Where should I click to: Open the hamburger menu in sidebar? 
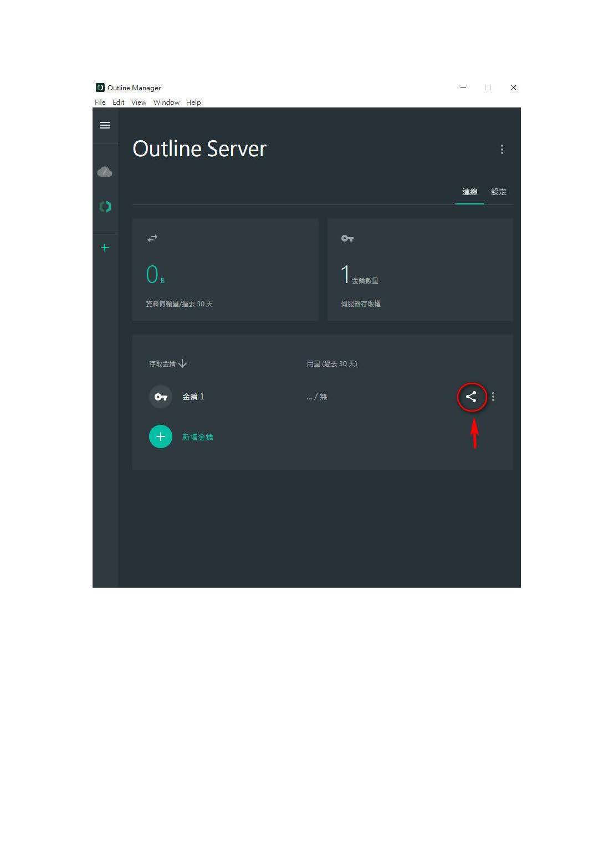pos(105,125)
